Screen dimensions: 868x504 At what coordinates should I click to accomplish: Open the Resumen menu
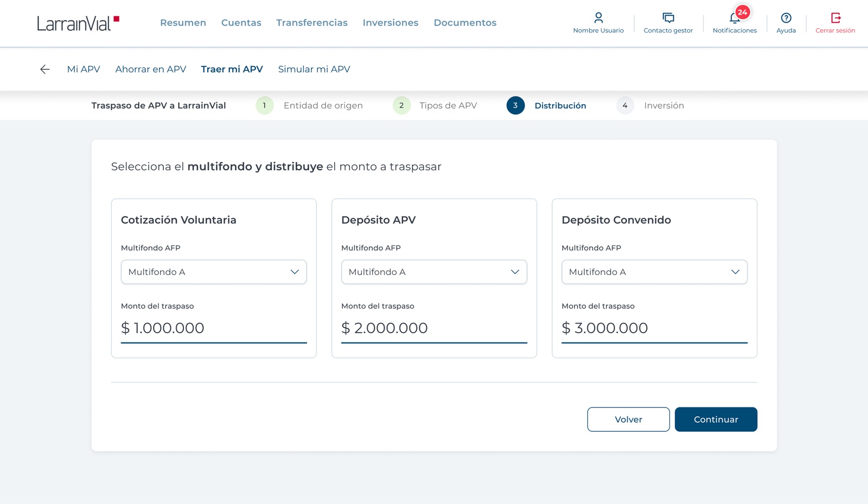[x=183, y=23]
